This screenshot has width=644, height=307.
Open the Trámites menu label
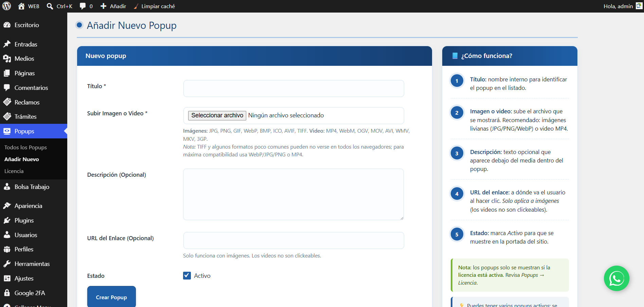(25, 116)
